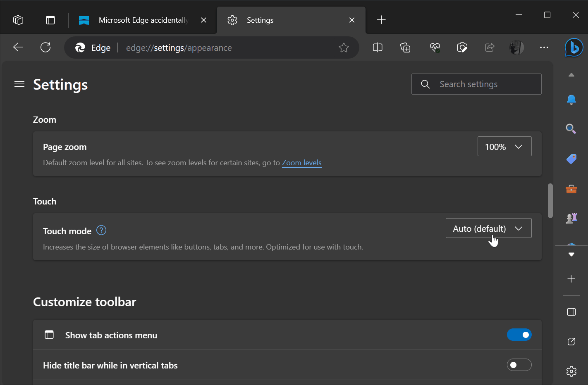
Task: Open the Page zoom dropdown
Action: (x=504, y=146)
